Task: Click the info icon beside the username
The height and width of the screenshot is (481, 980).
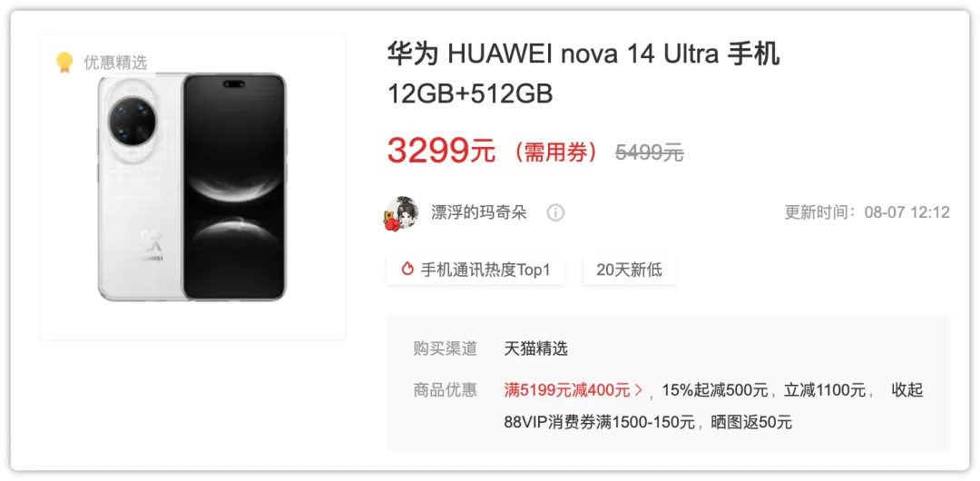Action: point(555,212)
